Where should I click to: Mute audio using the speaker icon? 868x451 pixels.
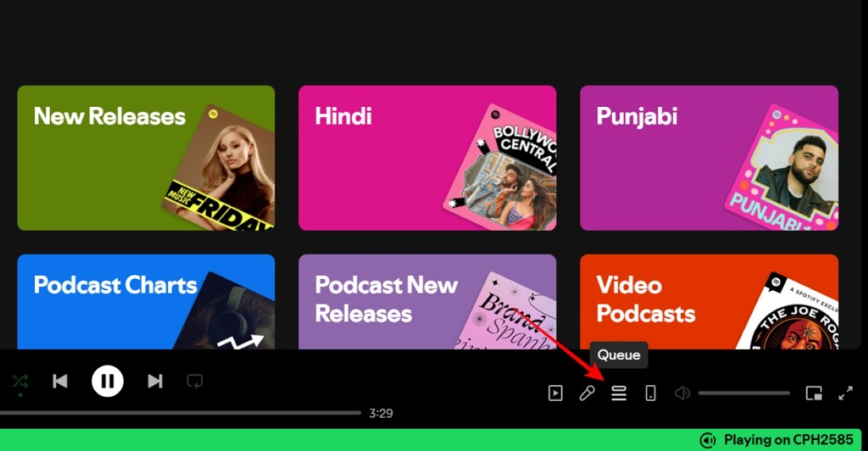(682, 393)
